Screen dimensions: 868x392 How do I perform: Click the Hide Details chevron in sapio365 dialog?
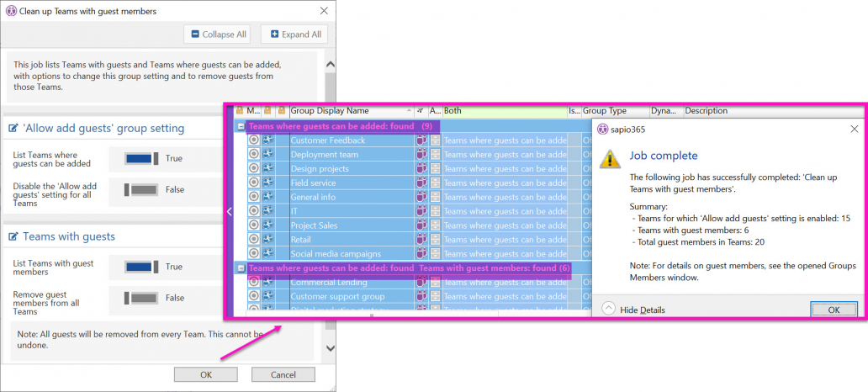tap(608, 310)
